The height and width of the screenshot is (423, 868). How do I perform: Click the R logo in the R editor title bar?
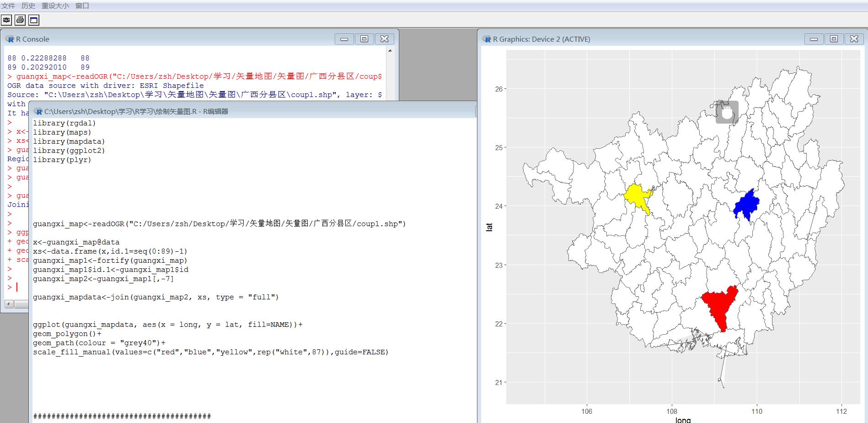pyautogui.click(x=38, y=111)
